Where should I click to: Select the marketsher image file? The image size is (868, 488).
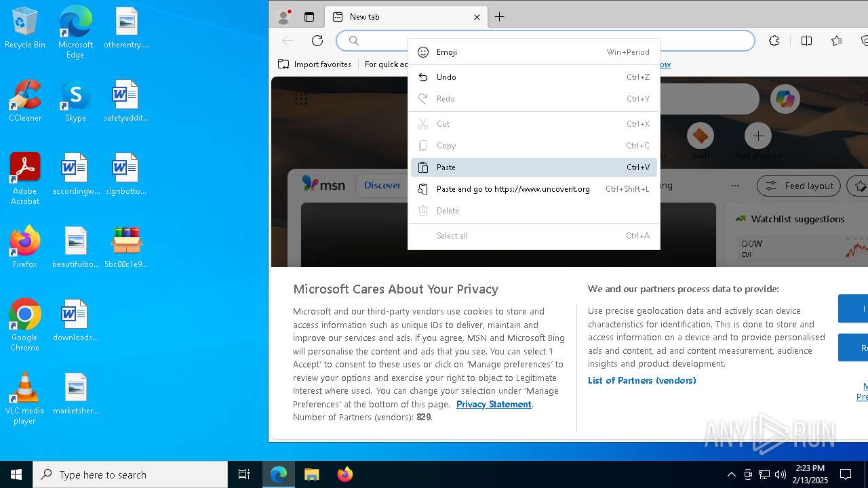pyautogui.click(x=75, y=394)
